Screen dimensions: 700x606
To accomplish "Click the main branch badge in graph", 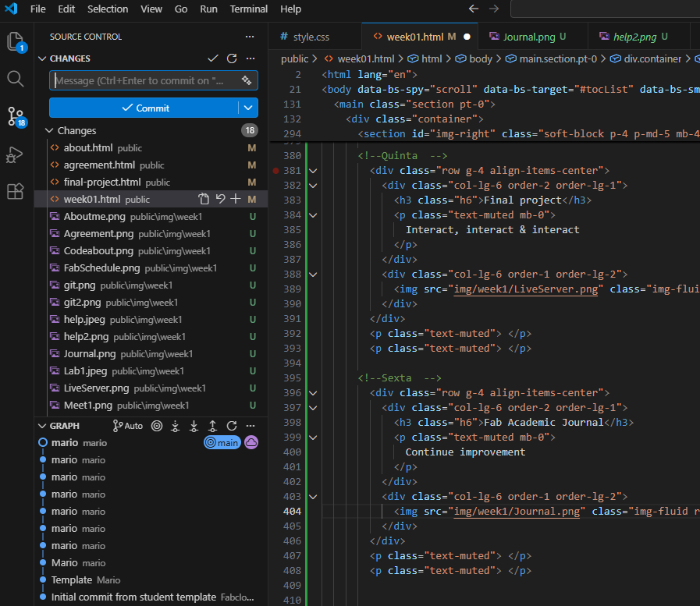I will [x=222, y=442].
